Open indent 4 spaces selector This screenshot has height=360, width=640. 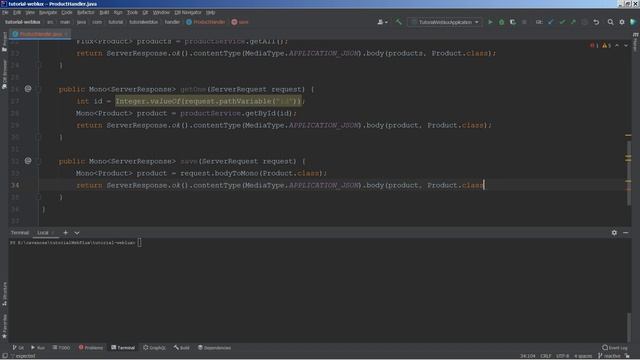point(583,356)
